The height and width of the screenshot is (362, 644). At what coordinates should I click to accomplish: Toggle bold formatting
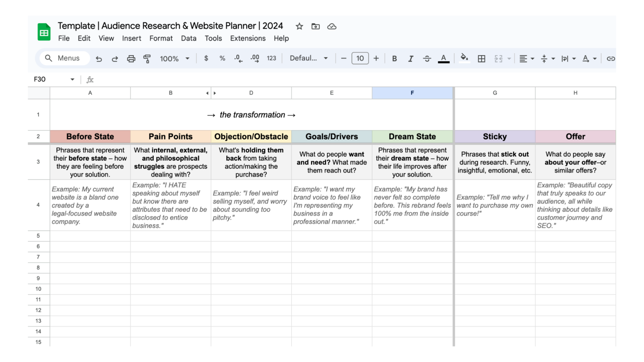point(394,58)
